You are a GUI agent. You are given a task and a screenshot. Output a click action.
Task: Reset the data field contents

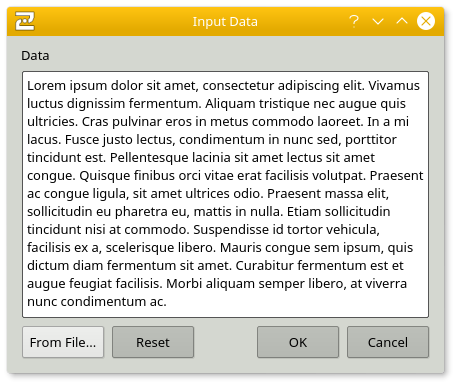pos(153,342)
